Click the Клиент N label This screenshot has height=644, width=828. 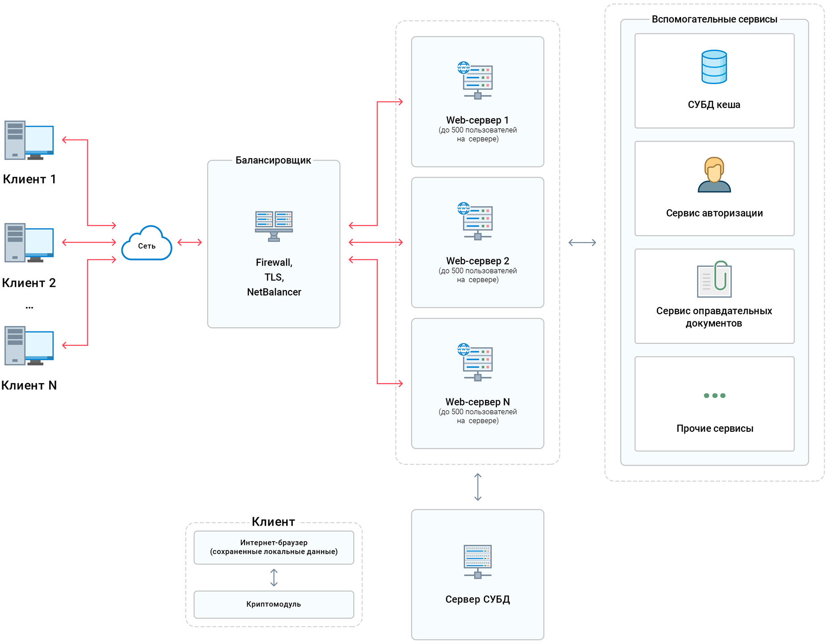(x=29, y=385)
